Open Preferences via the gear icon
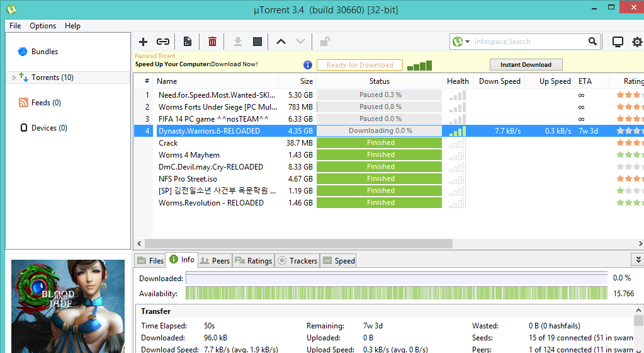Image resolution: width=644 pixels, height=353 pixels. [x=637, y=42]
